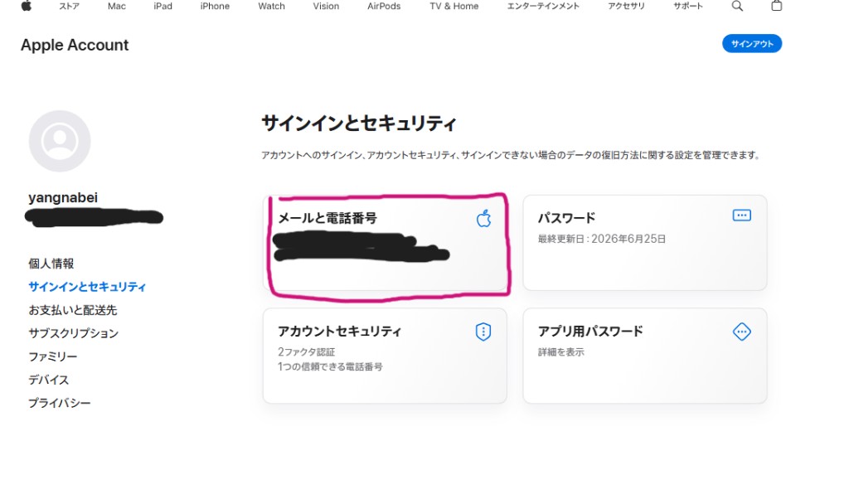Select お支払いと配送先 in the sidebar
The height and width of the screenshot is (504, 849).
point(73,310)
